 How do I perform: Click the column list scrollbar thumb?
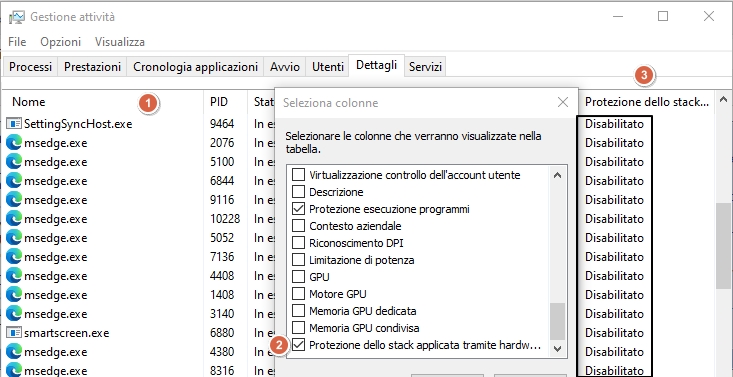[557, 321]
